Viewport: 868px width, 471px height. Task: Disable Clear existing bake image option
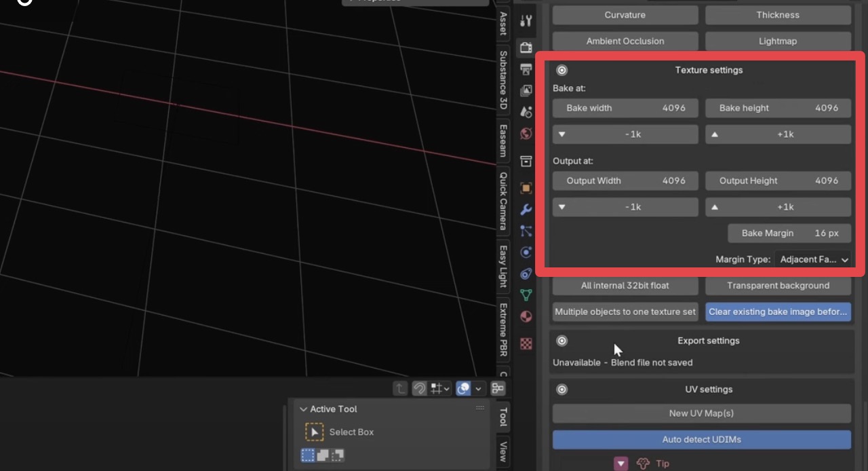(x=778, y=312)
